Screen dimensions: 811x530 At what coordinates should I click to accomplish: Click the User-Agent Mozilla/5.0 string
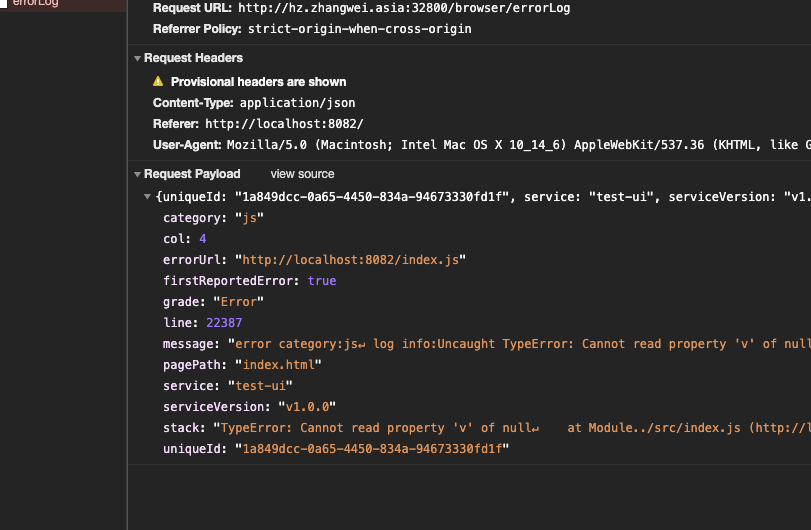[519, 145]
